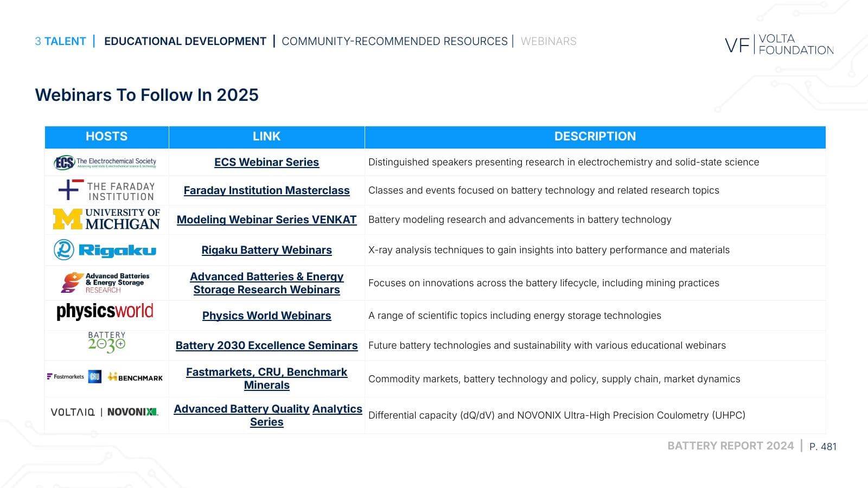
Task: Click COMMUNITY-RECOMMENDED RESOURCES breadcrumb
Action: coord(394,41)
